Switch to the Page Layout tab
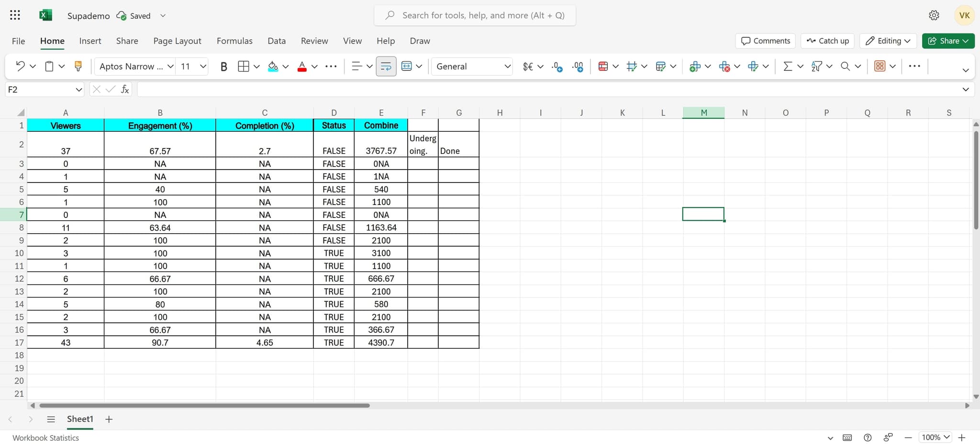The image size is (980, 444). click(x=177, y=41)
